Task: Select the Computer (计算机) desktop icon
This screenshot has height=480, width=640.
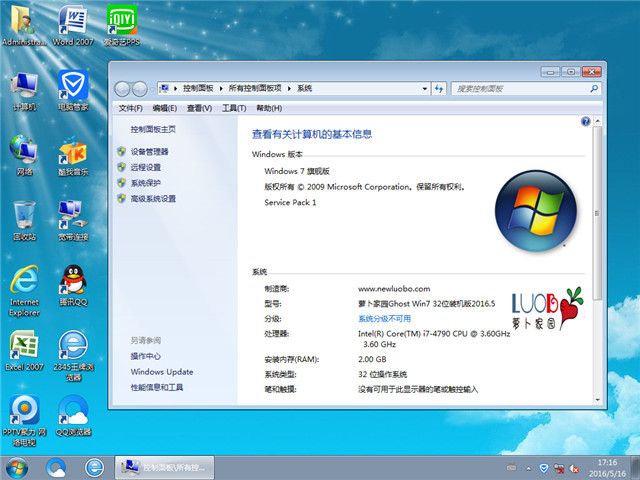Action: tap(24, 91)
